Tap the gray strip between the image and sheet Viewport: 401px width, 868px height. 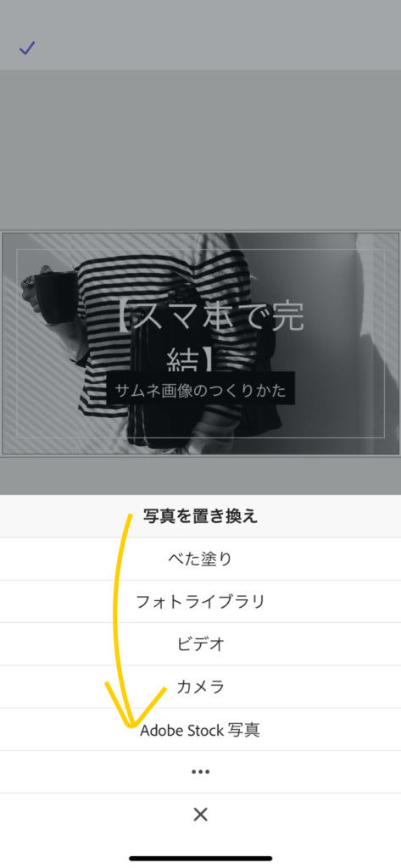200,476
